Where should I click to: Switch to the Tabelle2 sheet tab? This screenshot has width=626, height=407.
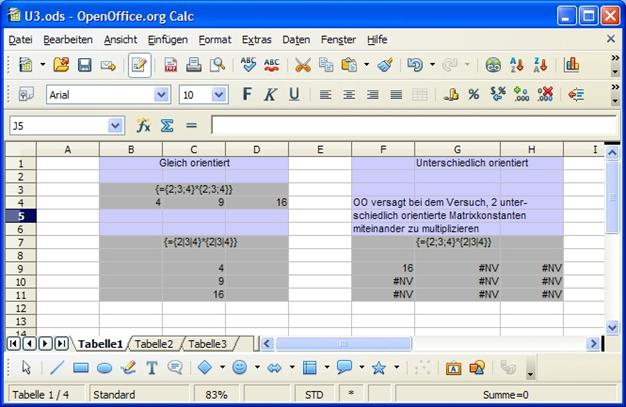(x=154, y=344)
